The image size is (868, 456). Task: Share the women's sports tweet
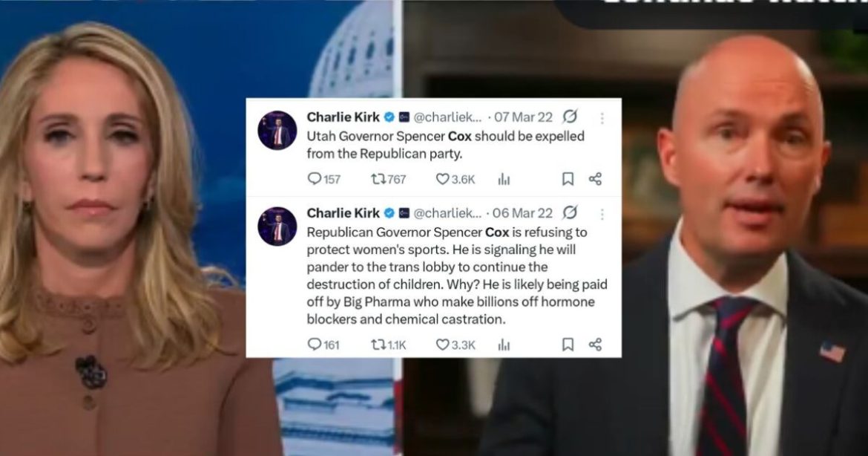point(595,345)
